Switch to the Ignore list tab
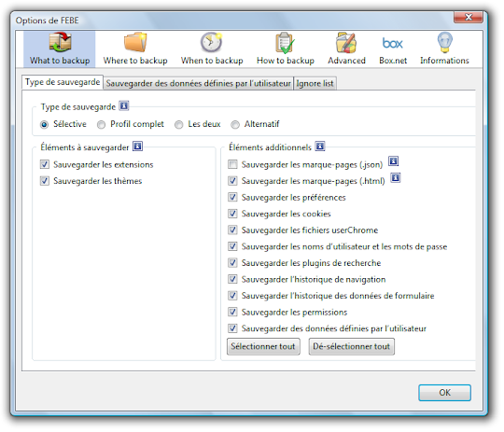Image resolution: width=504 pixels, height=432 pixels. pyautogui.click(x=315, y=84)
